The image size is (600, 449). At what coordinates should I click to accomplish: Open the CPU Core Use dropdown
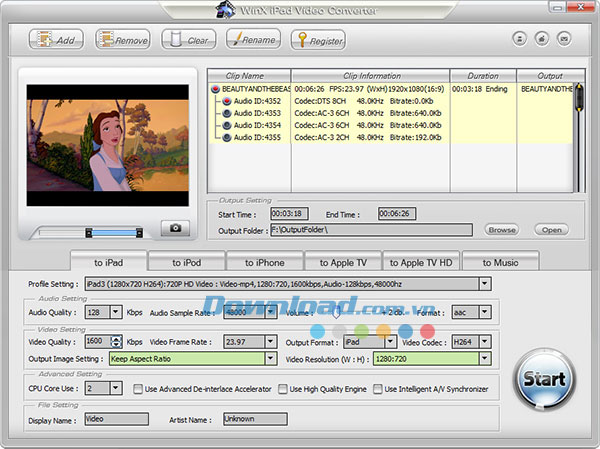coord(116,389)
